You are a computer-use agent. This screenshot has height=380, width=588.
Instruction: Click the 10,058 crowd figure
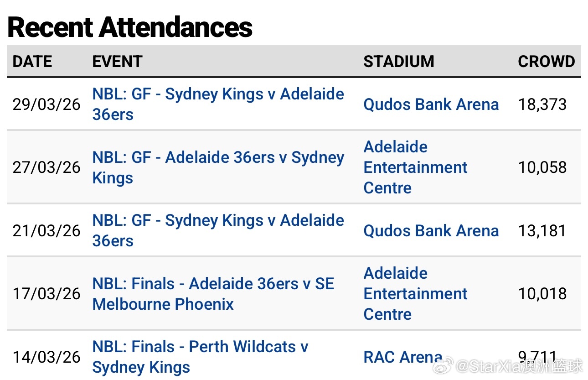542,167
